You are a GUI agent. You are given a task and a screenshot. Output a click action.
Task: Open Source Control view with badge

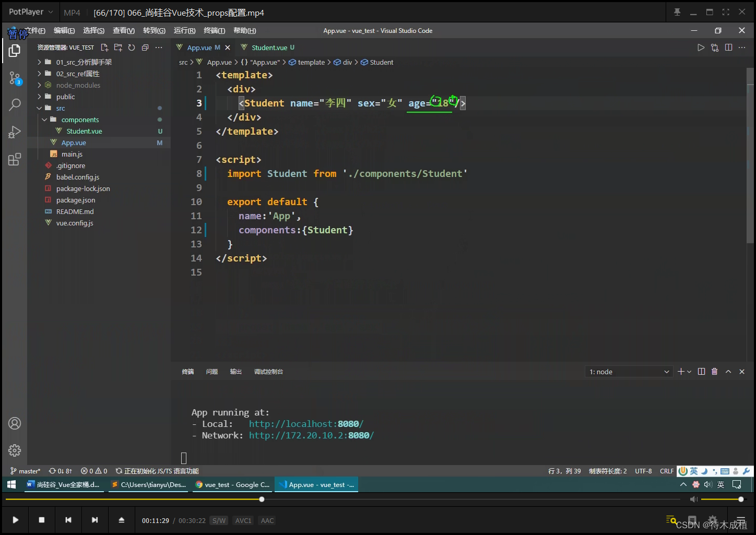15,79
